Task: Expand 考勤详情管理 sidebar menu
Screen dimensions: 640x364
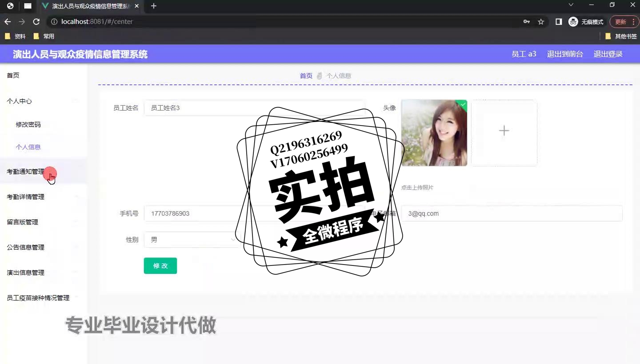Action: (x=44, y=197)
